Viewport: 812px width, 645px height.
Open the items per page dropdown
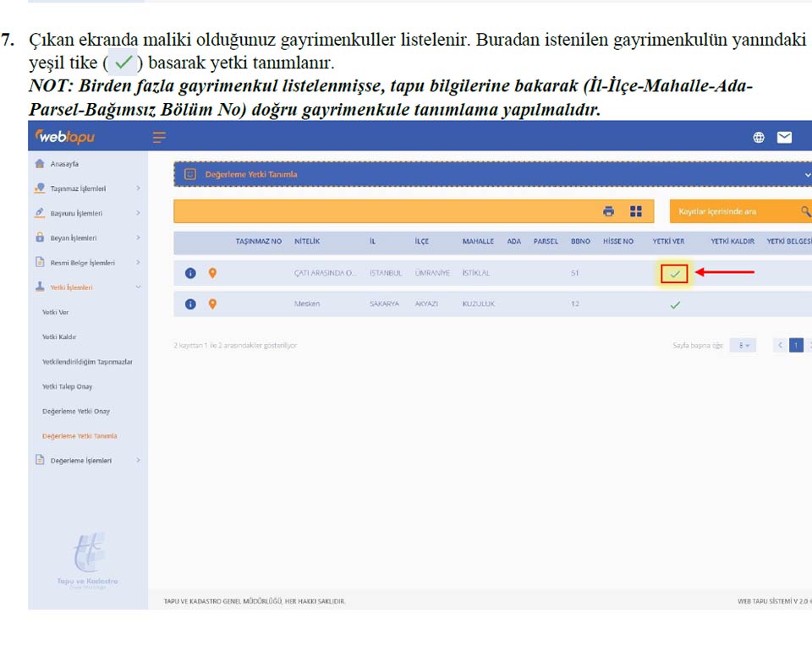pos(743,346)
